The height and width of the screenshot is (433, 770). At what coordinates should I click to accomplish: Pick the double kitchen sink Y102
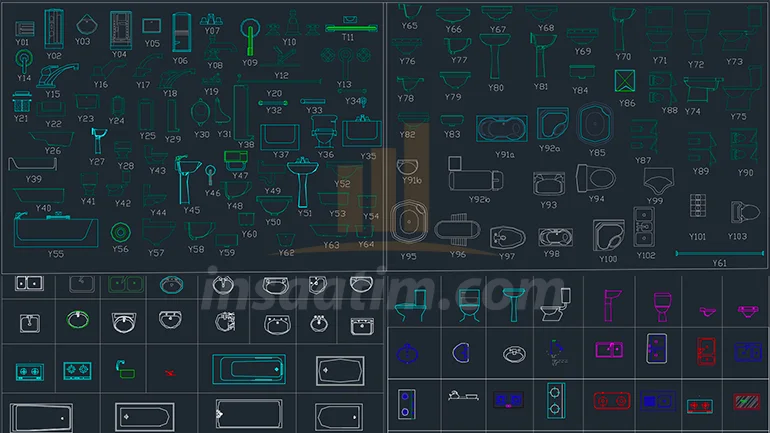pyautogui.click(x=643, y=227)
